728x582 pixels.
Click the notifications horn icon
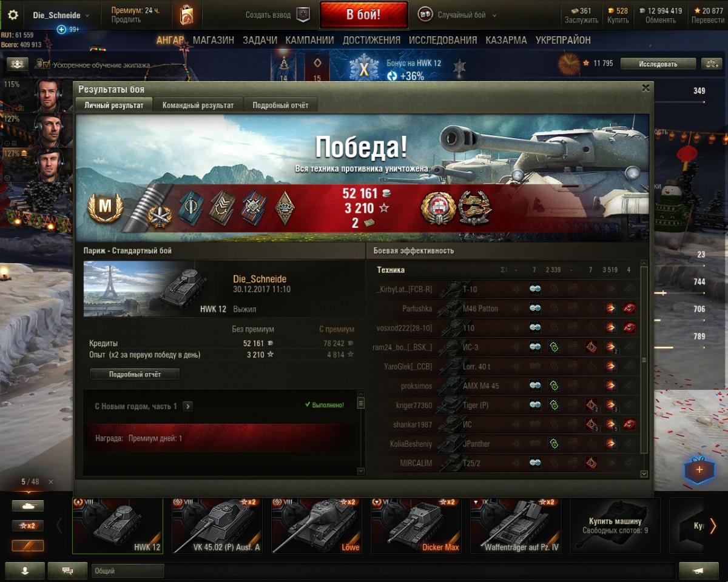[x=698, y=570]
